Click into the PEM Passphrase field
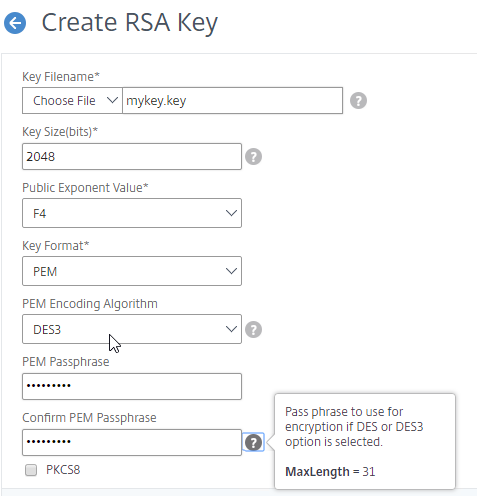Image resolution: width=477 pixels, height=496 pixels. 132,386
